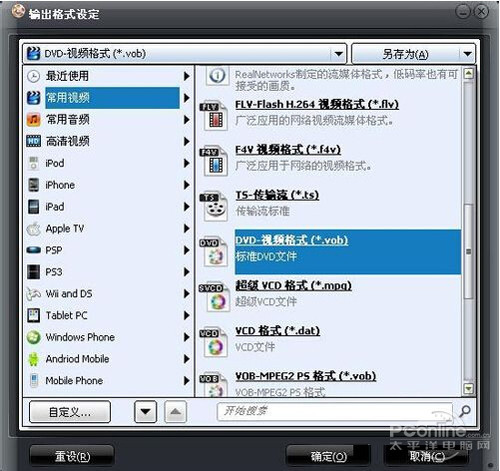Click the format list scroll up arrow
The width and height of the screenshot is (500, 471).
[468, 74]
